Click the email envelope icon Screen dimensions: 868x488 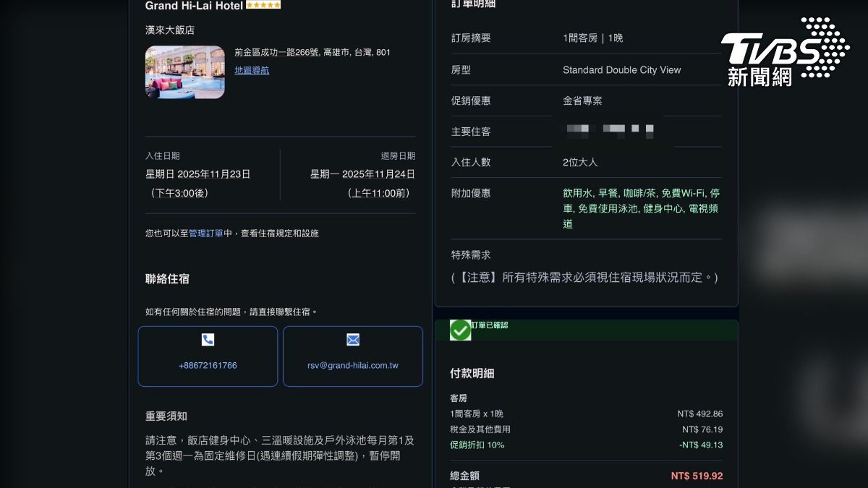point(353,340)
